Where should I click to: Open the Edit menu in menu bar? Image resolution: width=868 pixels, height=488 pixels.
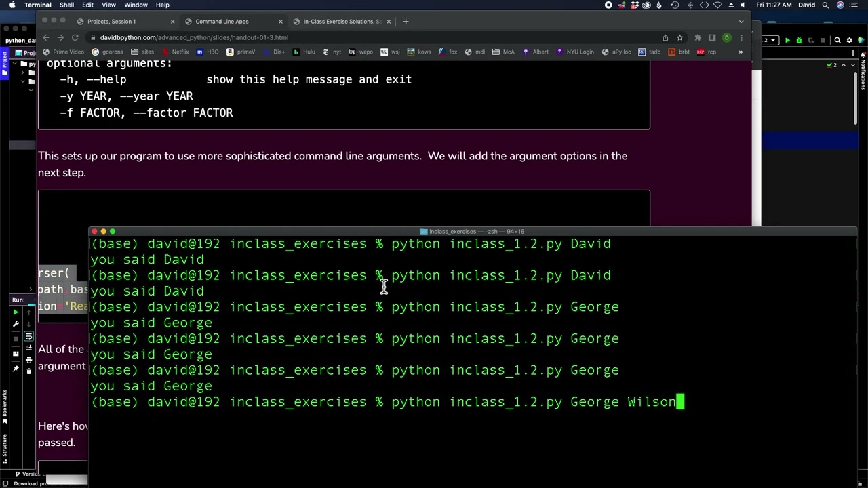point(87,5)
